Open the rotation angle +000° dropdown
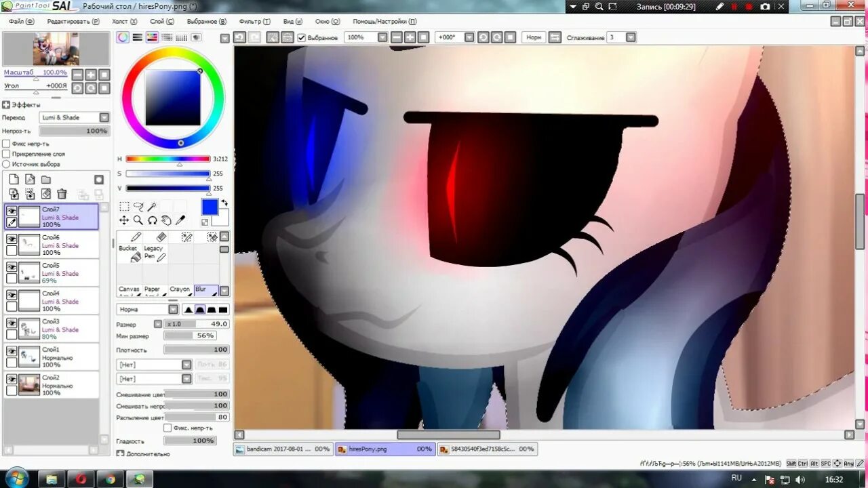Image resolution: width=868 pixels, height=488 pixels. coord(469,37)
